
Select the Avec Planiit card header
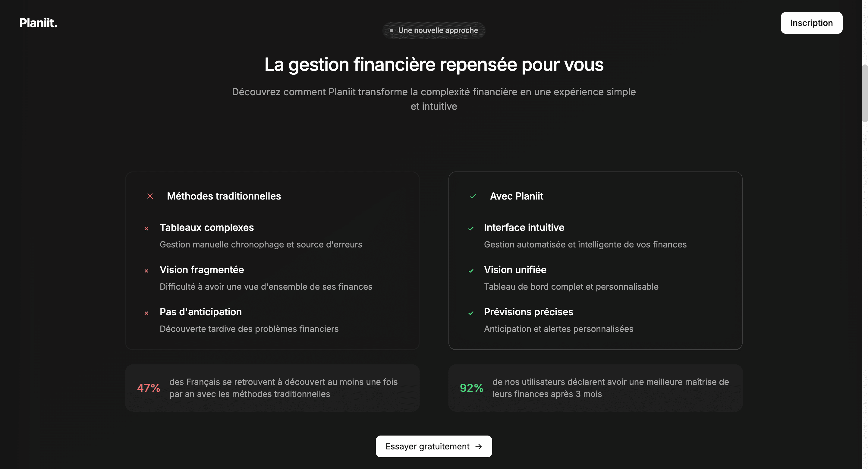(x=517, y=196)
